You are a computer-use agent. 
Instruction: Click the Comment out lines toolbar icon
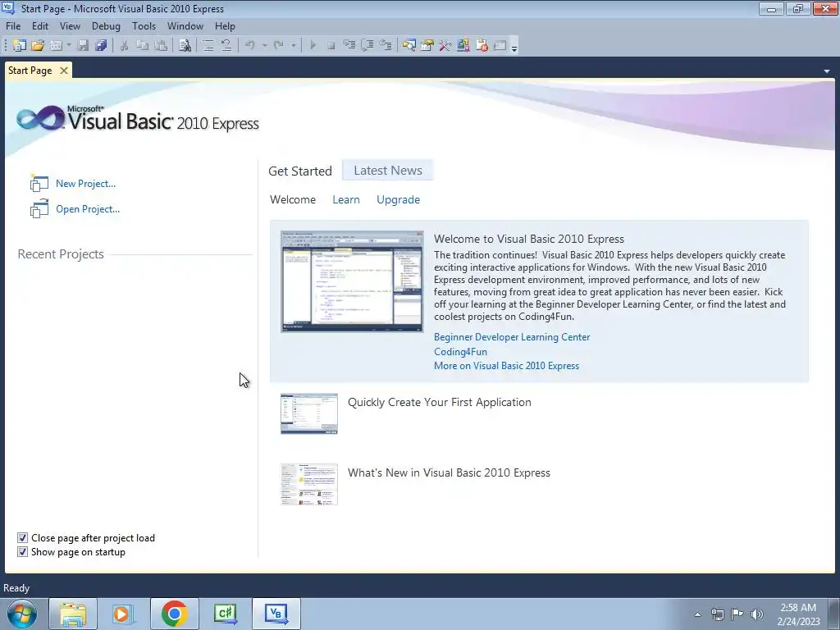click(208, 46)
